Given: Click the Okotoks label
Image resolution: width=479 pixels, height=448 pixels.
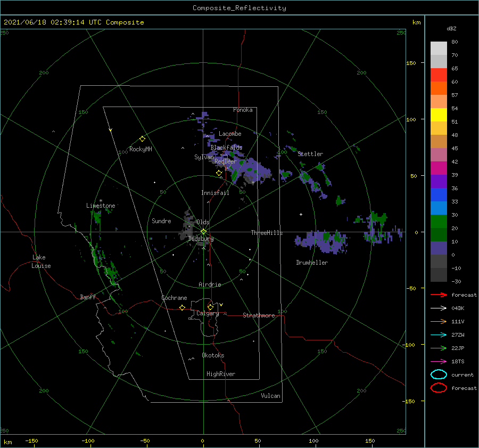Looking at the screenshot, I should pos(213,355).
